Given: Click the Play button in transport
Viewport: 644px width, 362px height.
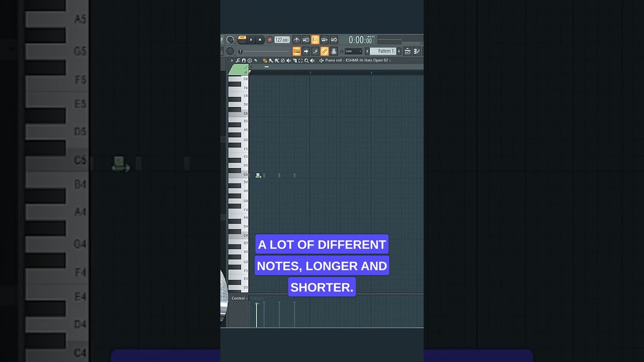Looking at the screenshot, I should point(251,40).
